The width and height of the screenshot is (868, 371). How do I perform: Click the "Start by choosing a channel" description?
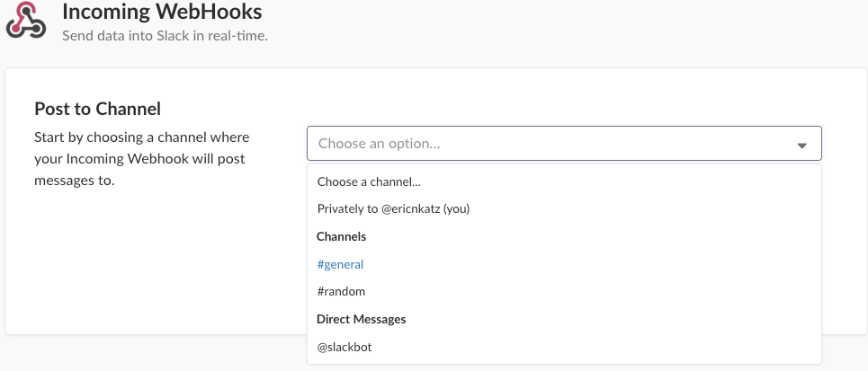click(x=142, y=159)
